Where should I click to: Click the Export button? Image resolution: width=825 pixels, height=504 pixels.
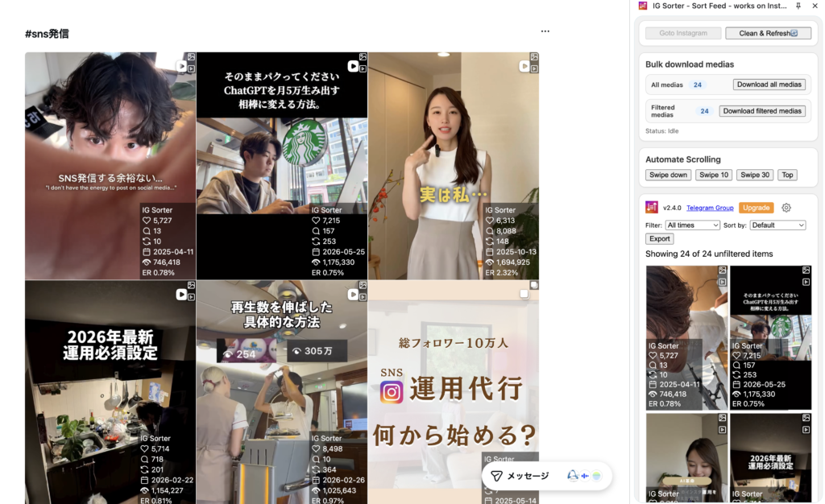coord(659,238)
